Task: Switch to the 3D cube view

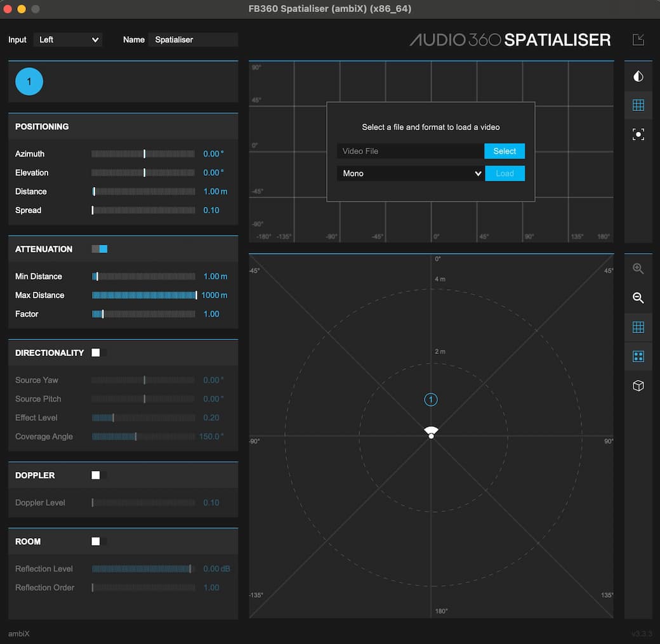Action: coord(638,386)
